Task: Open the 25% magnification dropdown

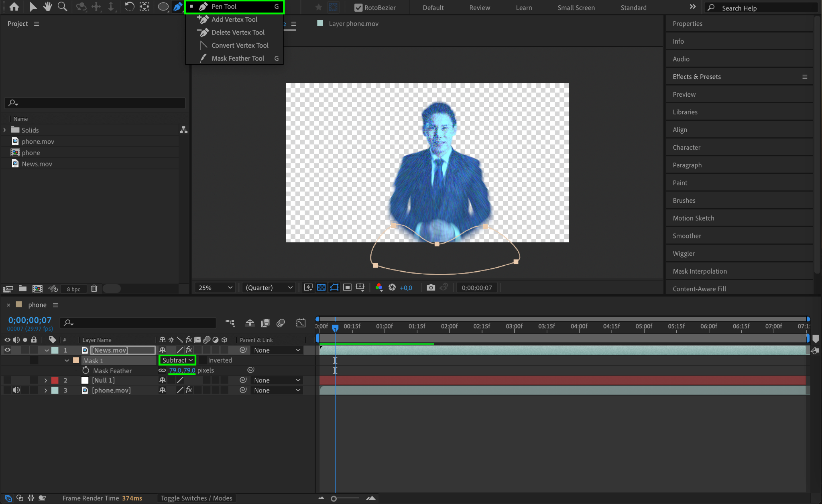Action: click(x=215, y=288)
